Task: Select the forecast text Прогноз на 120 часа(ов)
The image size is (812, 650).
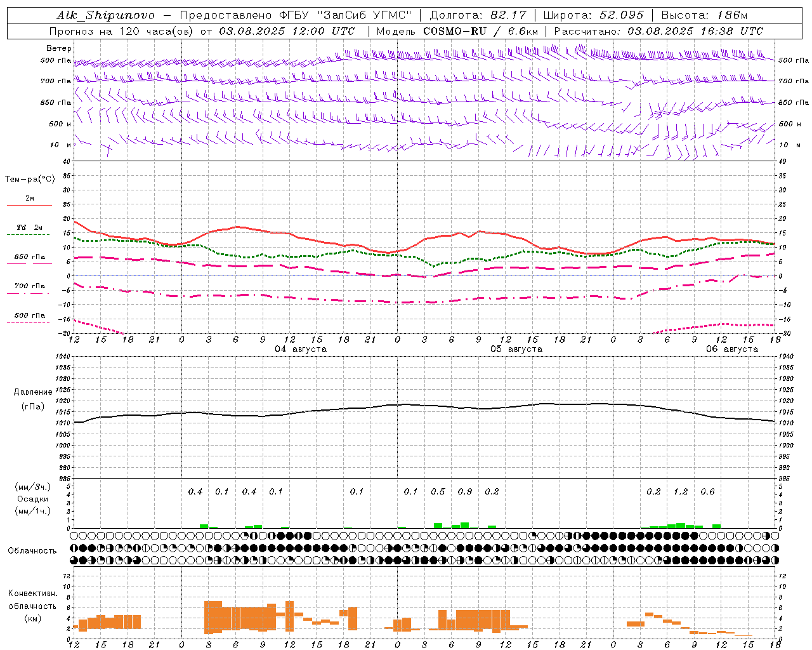Action: [x=122, y=31]
